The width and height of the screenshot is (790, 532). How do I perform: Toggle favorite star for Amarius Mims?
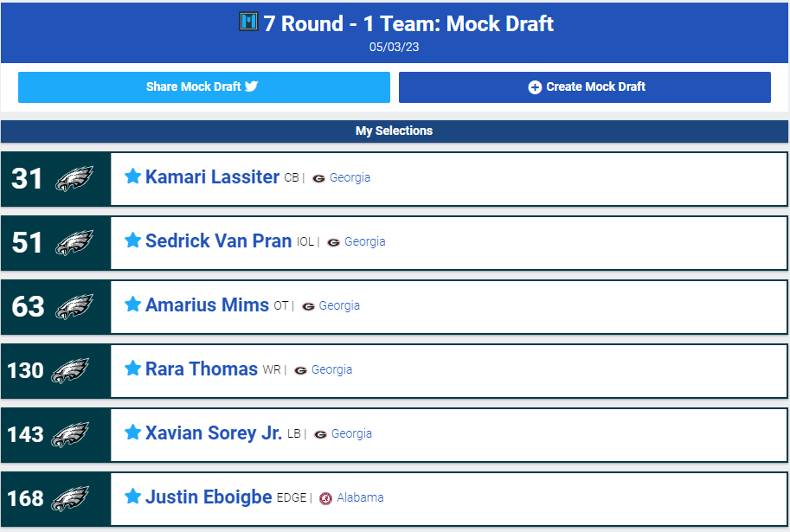pyautogui.click(x=132, y=304)
